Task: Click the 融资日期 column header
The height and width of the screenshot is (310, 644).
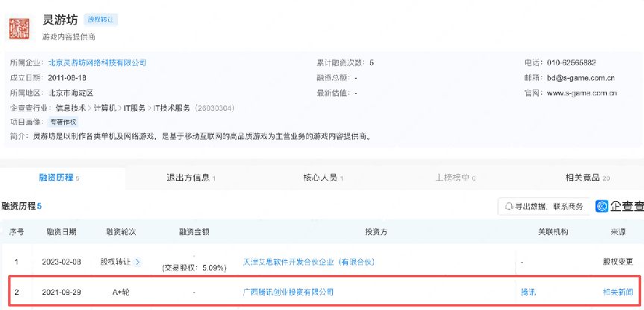Action: (x=62, y=232)
